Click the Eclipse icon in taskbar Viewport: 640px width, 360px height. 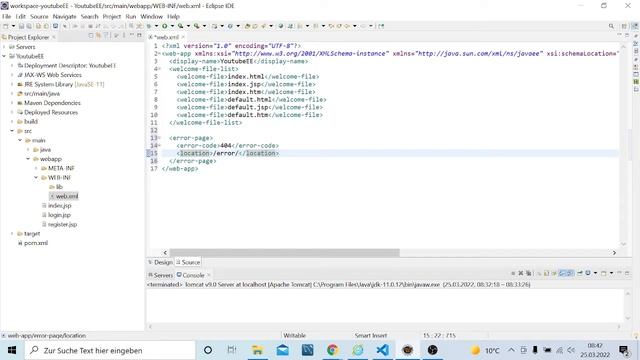[x=407, y=350]
